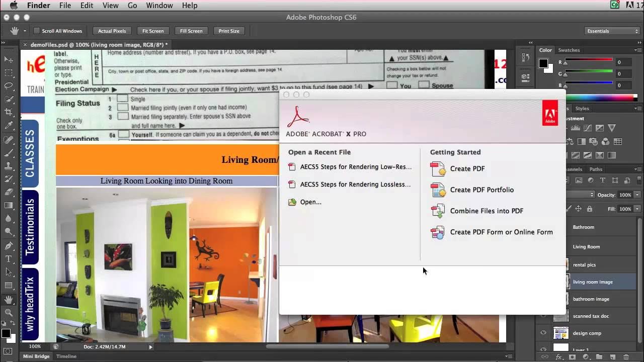Select the Horizontal Type tool
644x362 pixels.
coord(9,259)
